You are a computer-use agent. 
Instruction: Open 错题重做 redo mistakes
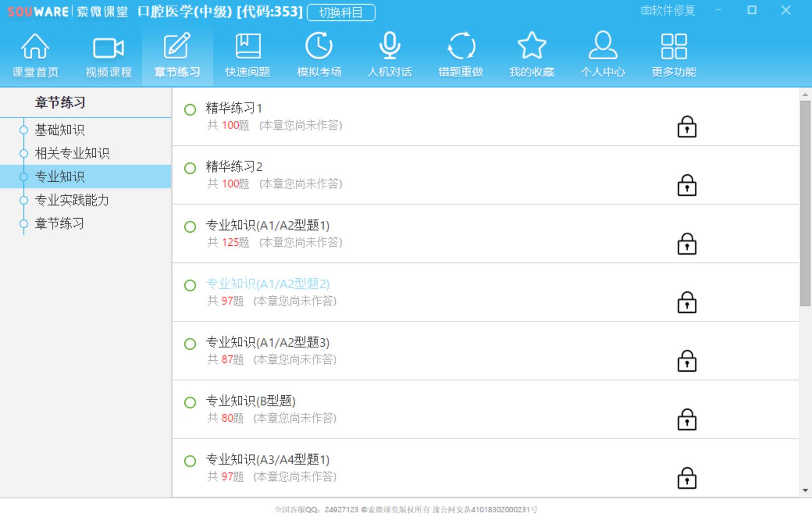pyautogui.click(x=461, y=55)
